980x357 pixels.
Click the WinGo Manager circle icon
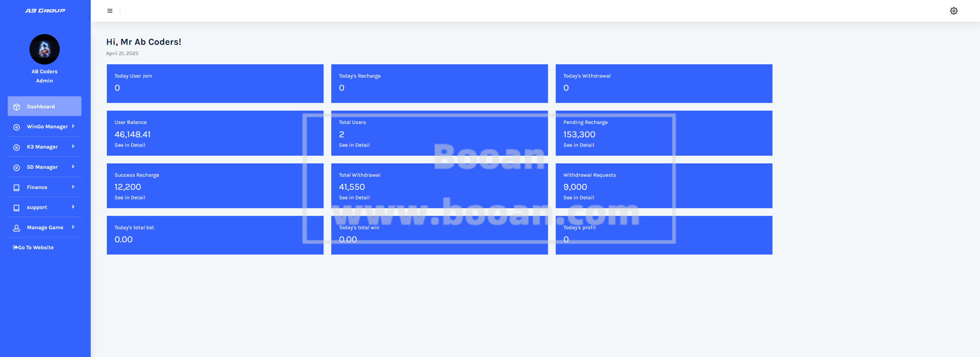(x=16, y=127)
